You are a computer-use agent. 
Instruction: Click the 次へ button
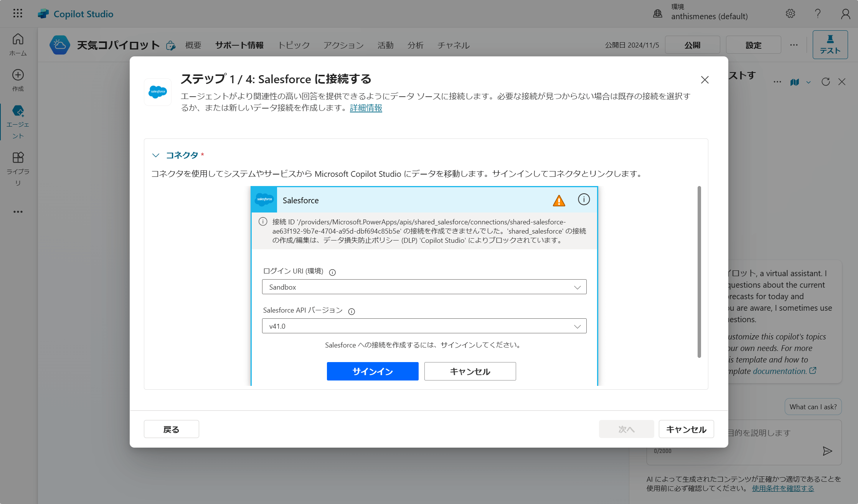(627, 429)
